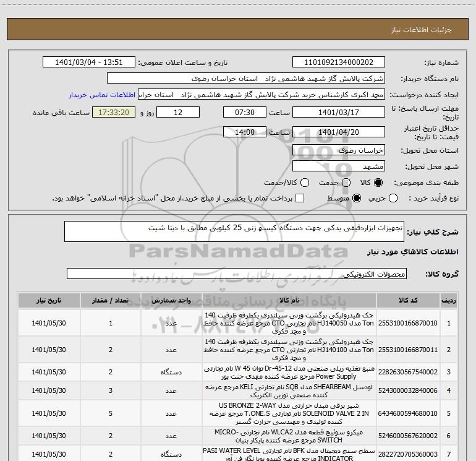Click the تاریخ نیاز column header
The height and width of the screenshot is (461, 476).
pyautogui.click(x=48, y=301)
